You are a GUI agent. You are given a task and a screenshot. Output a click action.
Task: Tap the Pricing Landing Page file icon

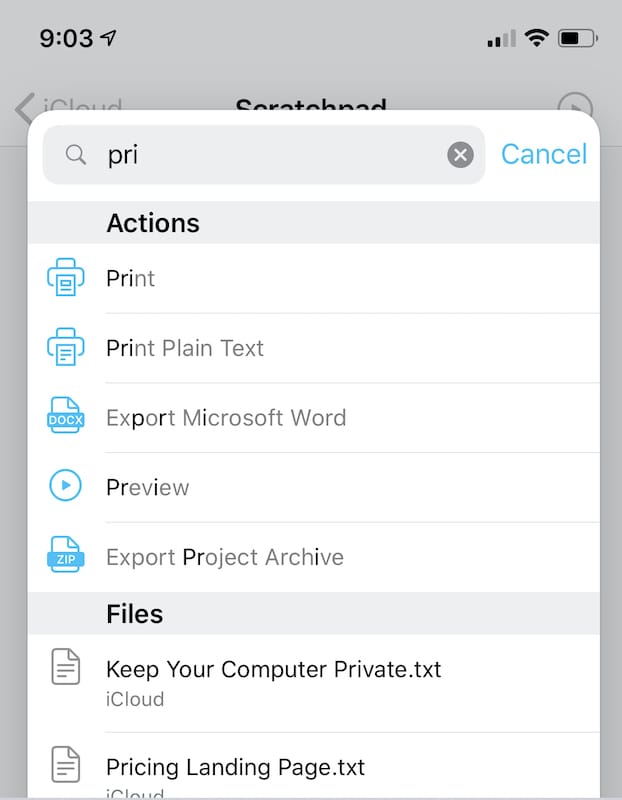click(66, 767)
